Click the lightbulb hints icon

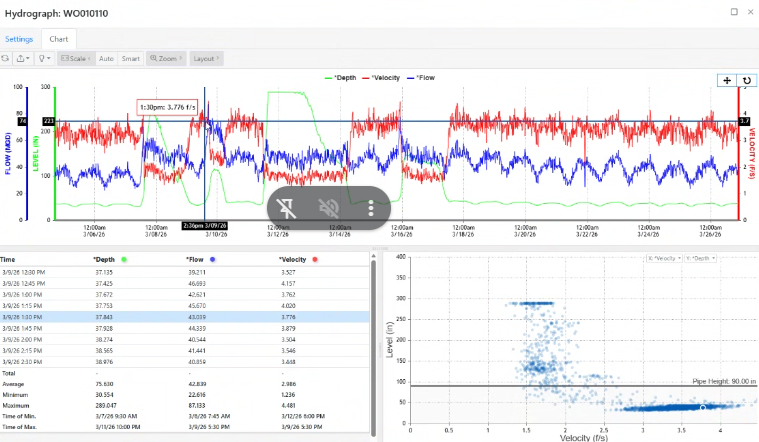pyautogui.click(x=43, y=59)
